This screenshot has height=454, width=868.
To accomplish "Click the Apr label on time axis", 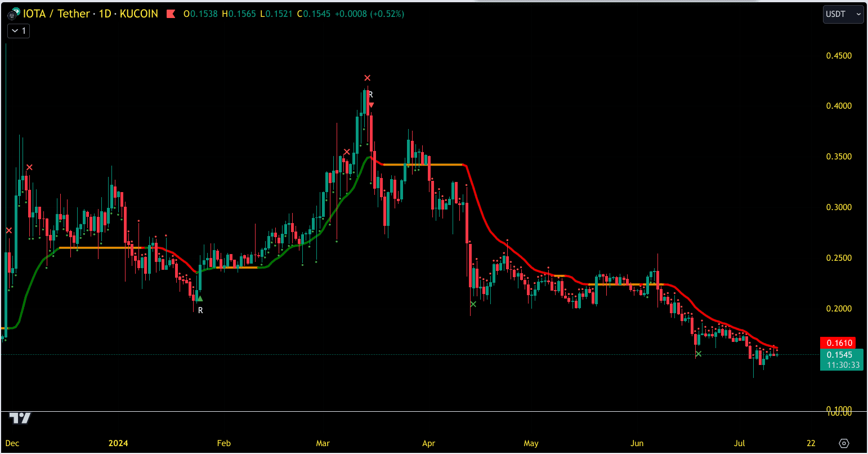I will pyautogui.click(x=428, y=443).
